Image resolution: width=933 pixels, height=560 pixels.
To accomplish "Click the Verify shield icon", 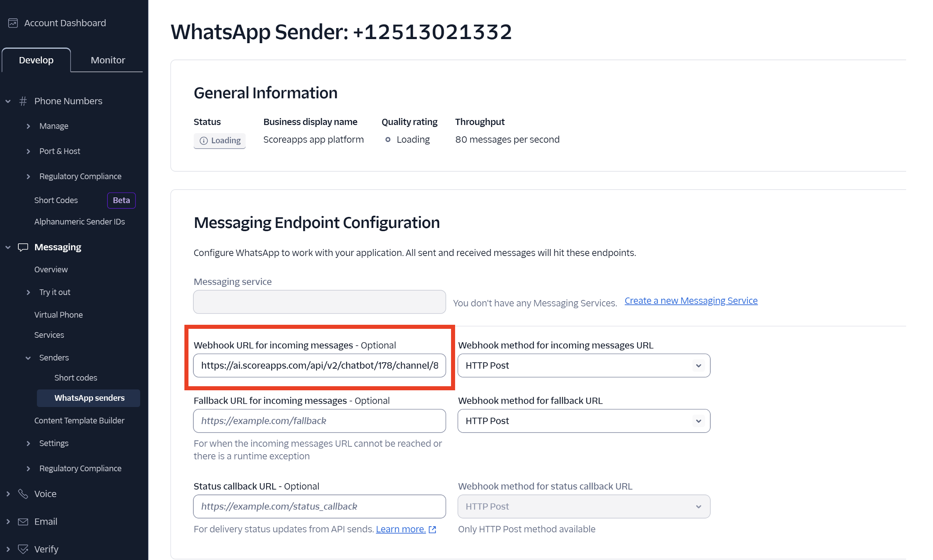I will tap(23, 549).
